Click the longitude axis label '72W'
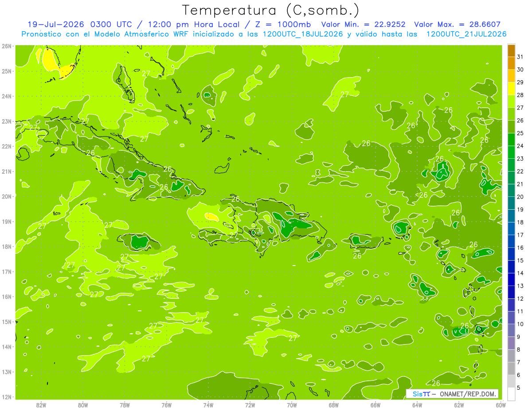This screenshot has height=411, width=532. tap(250, 405)
